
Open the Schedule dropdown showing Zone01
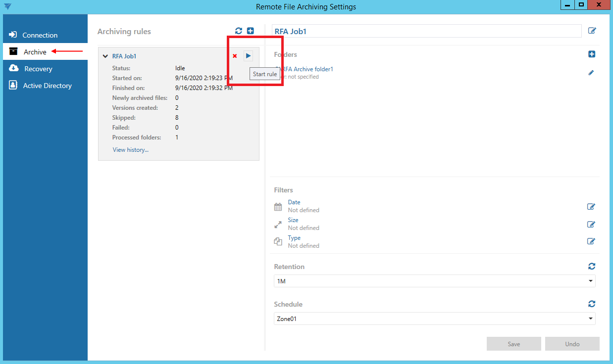pos(434,318)
